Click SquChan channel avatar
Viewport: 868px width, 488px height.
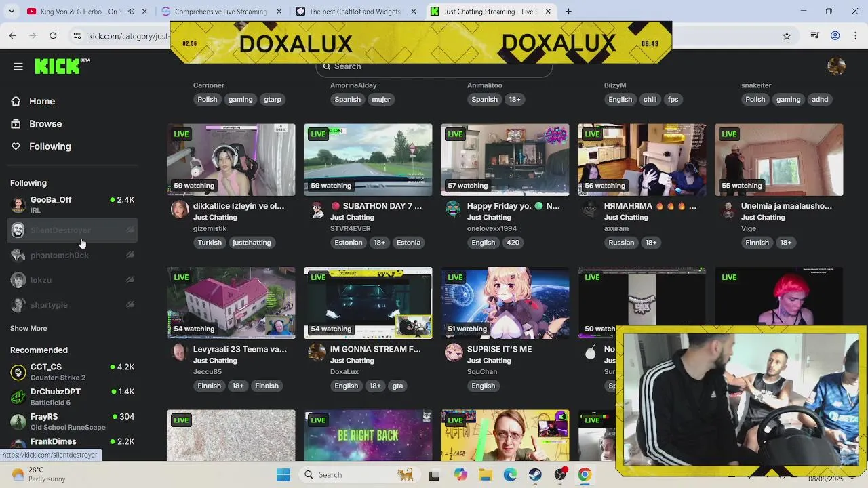(454, 352)
